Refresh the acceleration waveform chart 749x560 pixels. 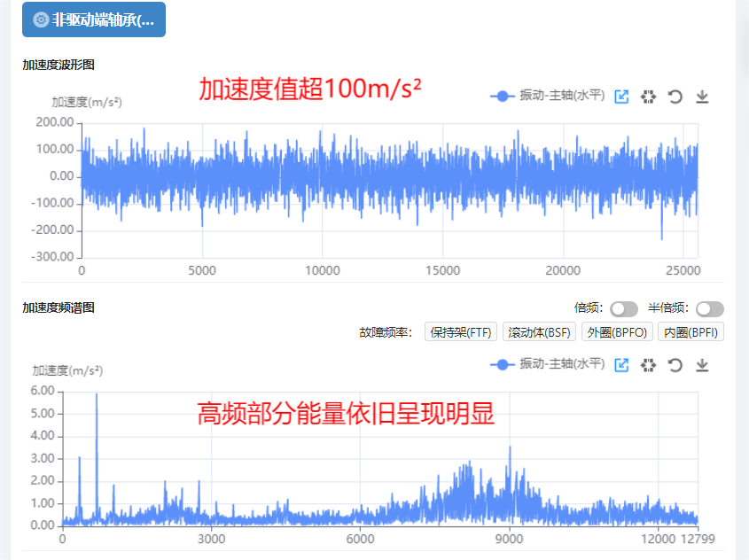[x=675, y=97]
